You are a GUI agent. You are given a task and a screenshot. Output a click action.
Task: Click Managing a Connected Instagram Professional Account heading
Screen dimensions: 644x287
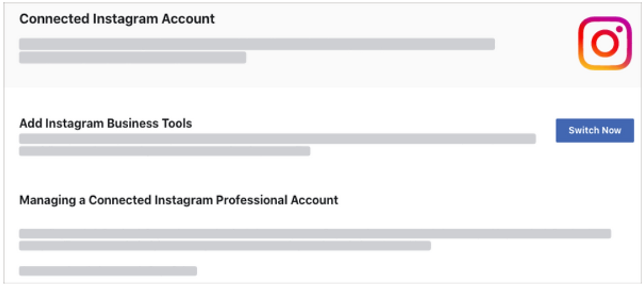coord(178,200)
